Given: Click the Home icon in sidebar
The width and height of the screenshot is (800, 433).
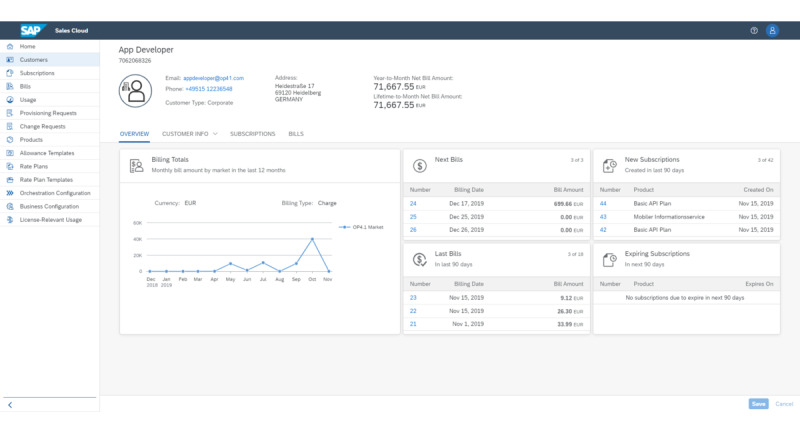Looking at the screenshot, I should coord(10,47).
